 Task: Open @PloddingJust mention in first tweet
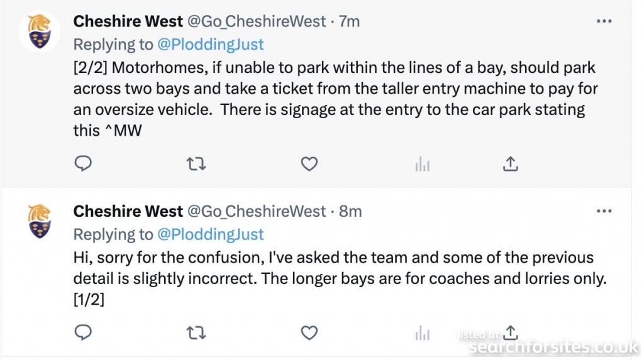pyautogui.click(x=210, y=45)
